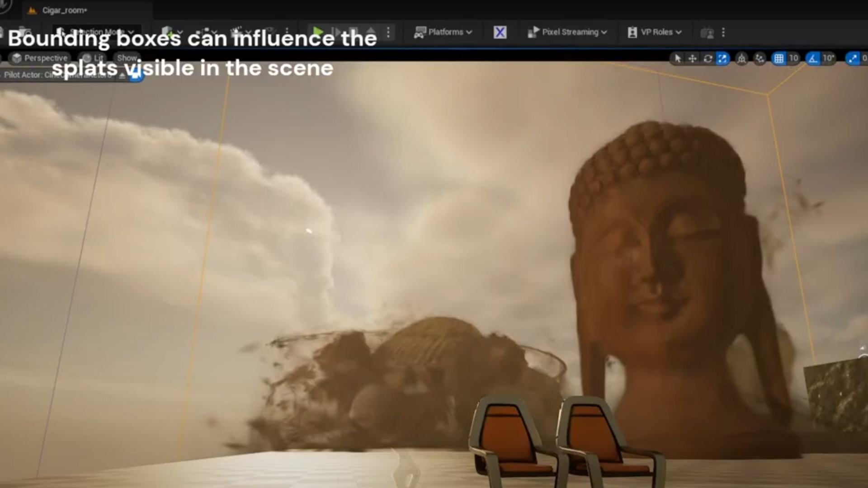Open the play options three-dot menu

pos(388,32)
